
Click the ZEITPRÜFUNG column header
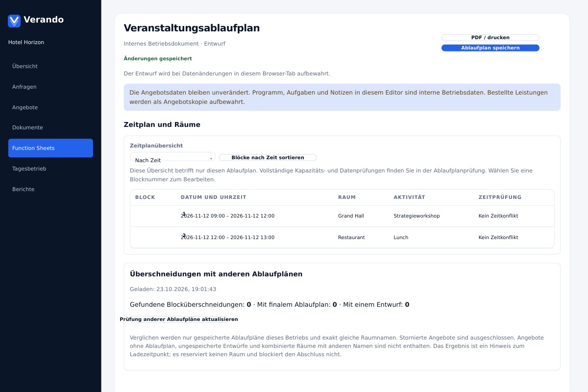point(500,197)
